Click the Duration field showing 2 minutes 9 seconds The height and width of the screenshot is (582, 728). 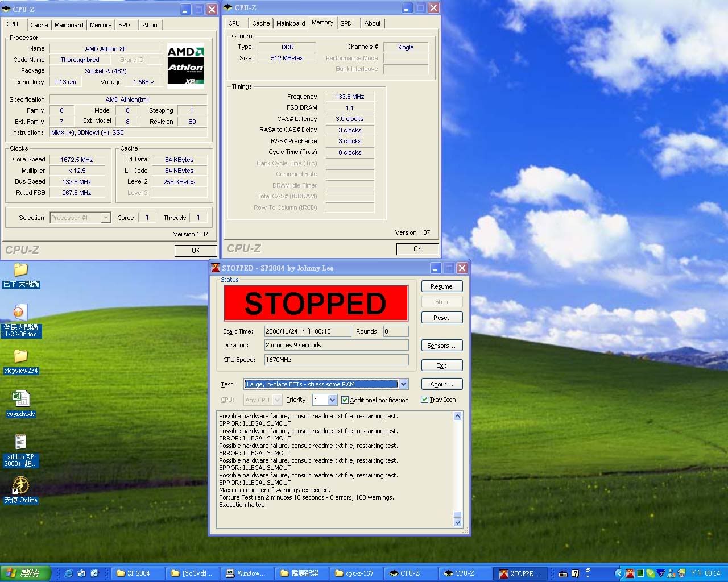(336, 345)
